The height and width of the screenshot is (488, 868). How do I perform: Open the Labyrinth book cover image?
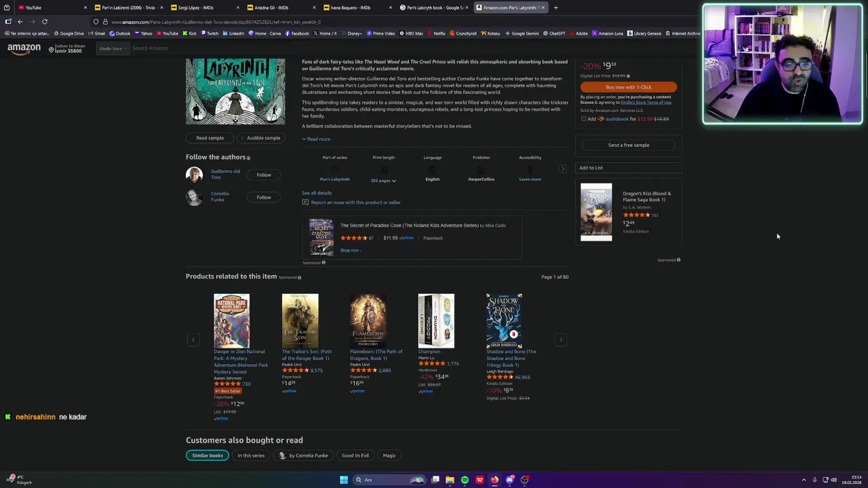(x=235, y=91)
